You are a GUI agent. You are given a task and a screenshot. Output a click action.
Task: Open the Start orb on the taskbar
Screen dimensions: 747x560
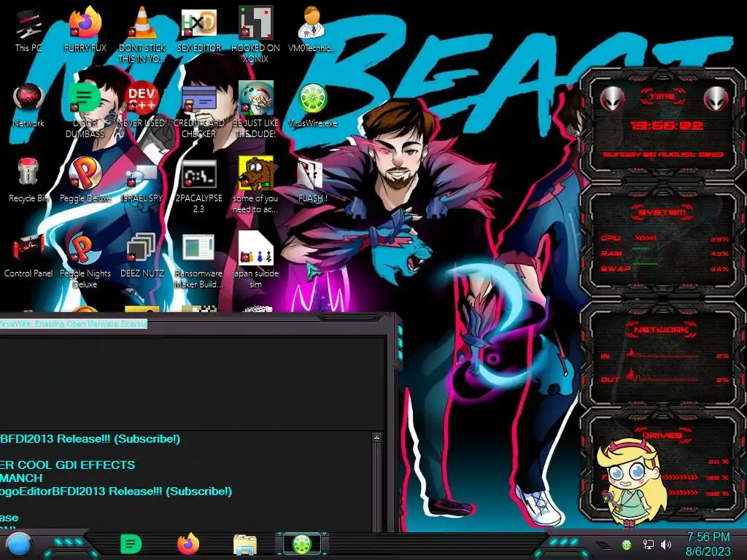coord(19,545)
